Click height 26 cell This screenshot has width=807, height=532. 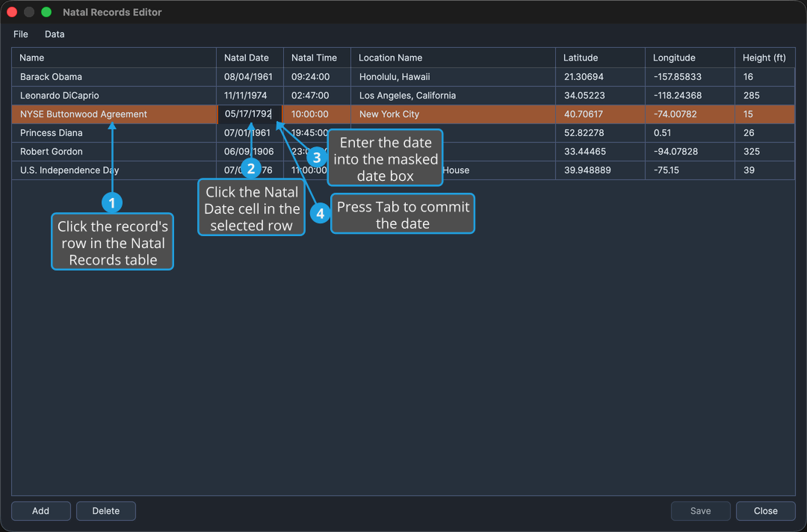(x=765, y=133)
